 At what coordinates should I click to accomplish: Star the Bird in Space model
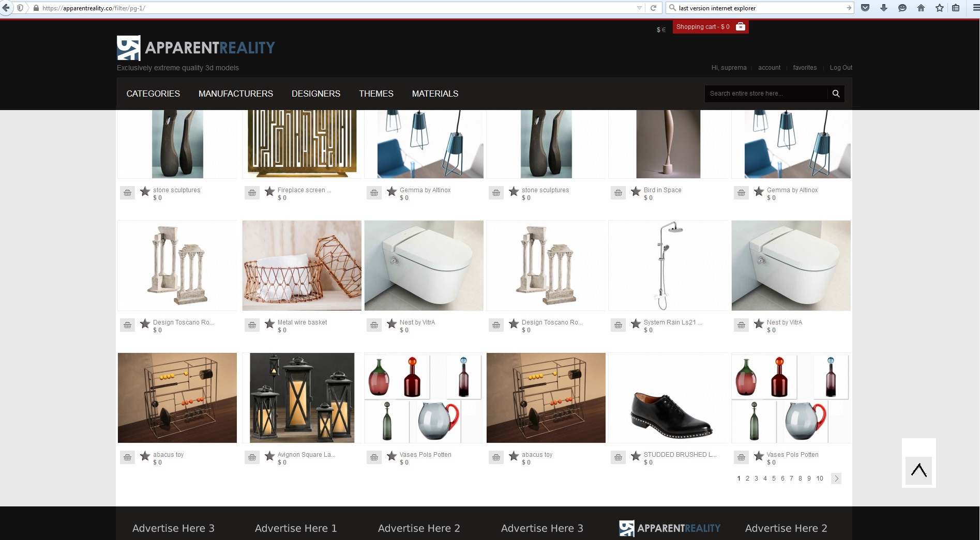(636, 192)
